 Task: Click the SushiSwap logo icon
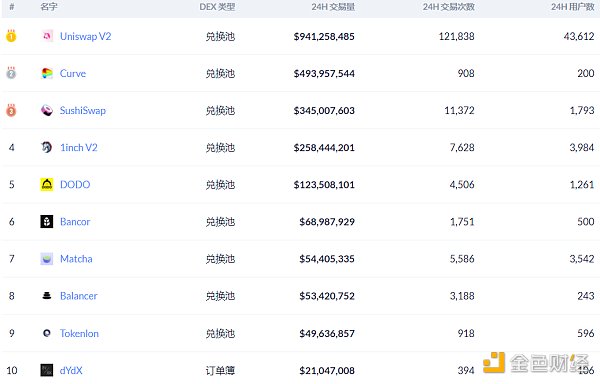coord(47,110)
